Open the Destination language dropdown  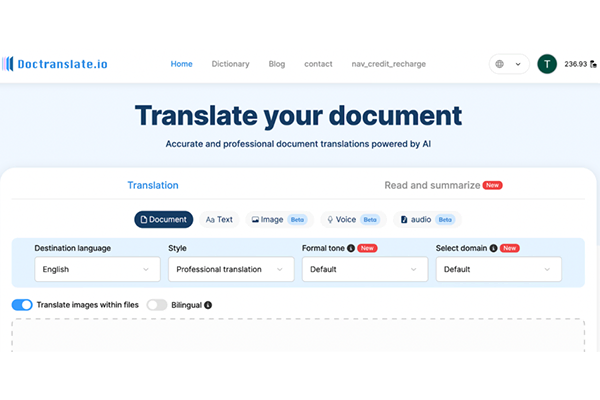click(x=97, y=269)
